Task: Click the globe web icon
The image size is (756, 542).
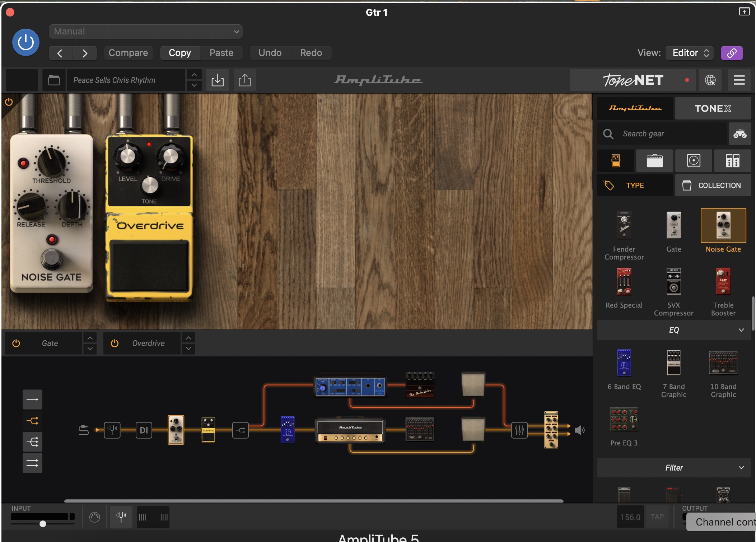Action: click(710, 80)
